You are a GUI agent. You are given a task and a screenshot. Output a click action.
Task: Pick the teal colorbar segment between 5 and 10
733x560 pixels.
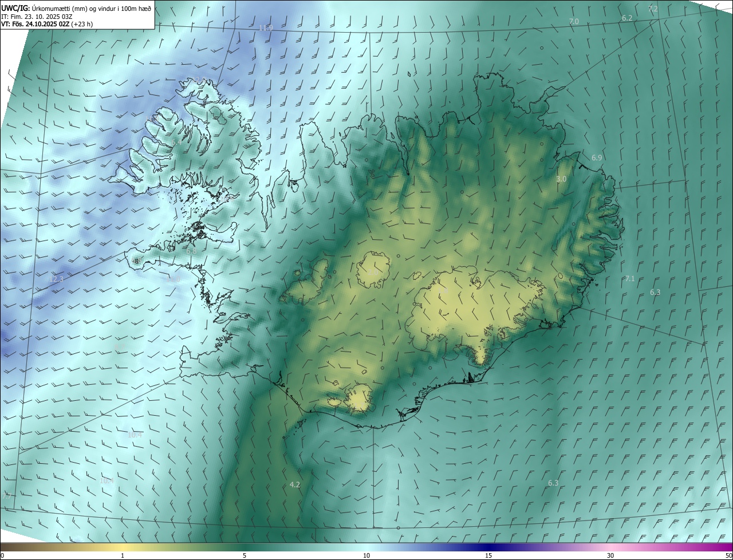(x=305, y=547)
